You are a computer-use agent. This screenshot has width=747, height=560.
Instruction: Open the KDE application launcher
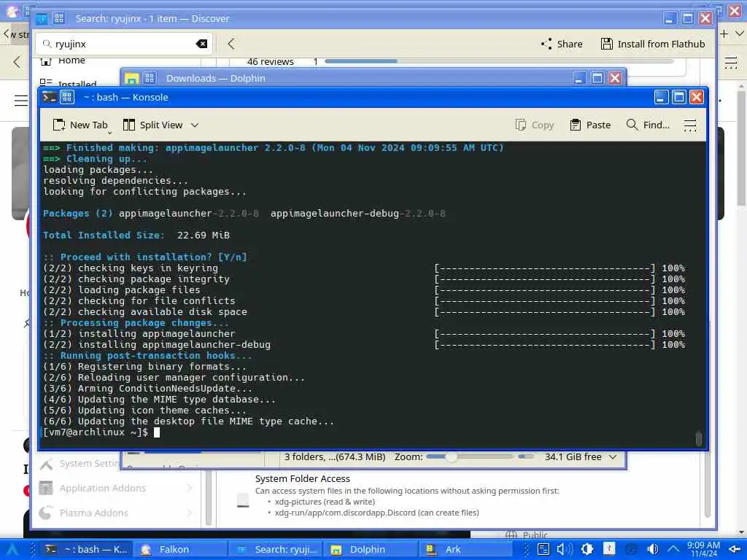12,549
